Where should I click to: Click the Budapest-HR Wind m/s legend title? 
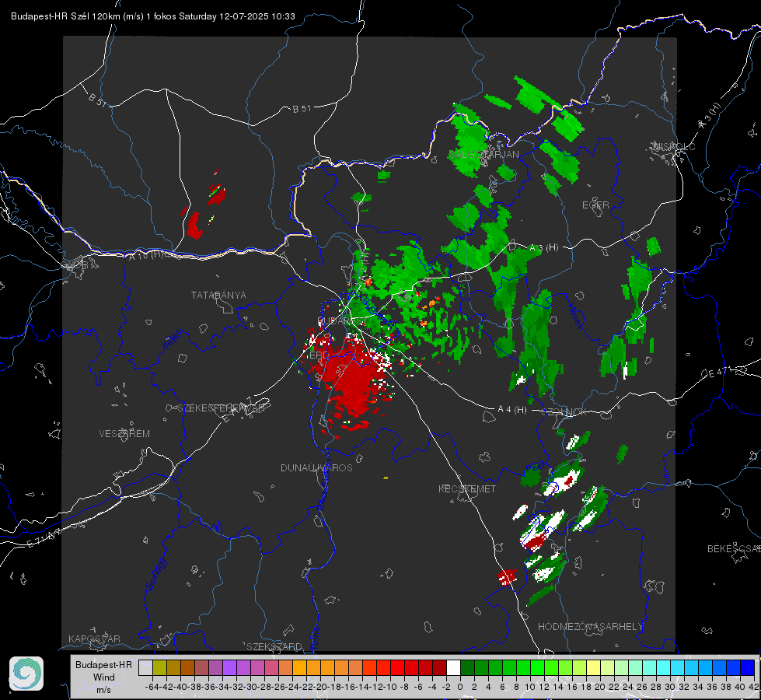click(103, 677)
